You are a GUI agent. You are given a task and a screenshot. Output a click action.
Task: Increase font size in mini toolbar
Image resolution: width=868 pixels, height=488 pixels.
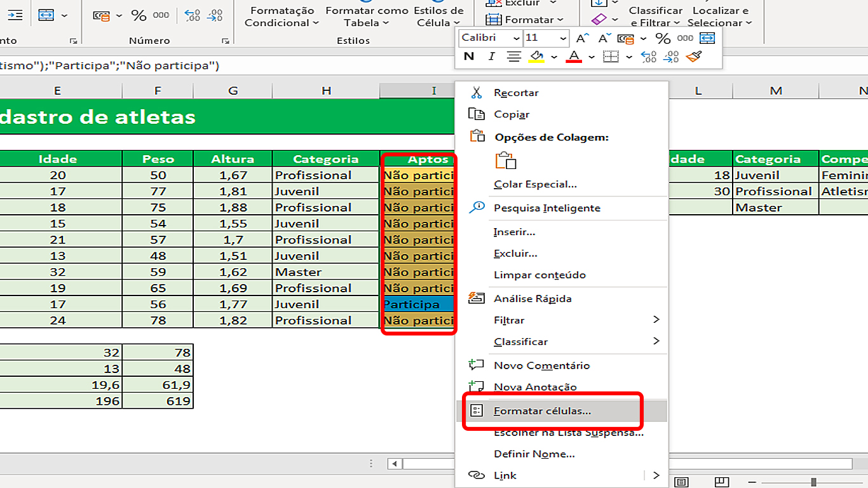click(583, 38)
